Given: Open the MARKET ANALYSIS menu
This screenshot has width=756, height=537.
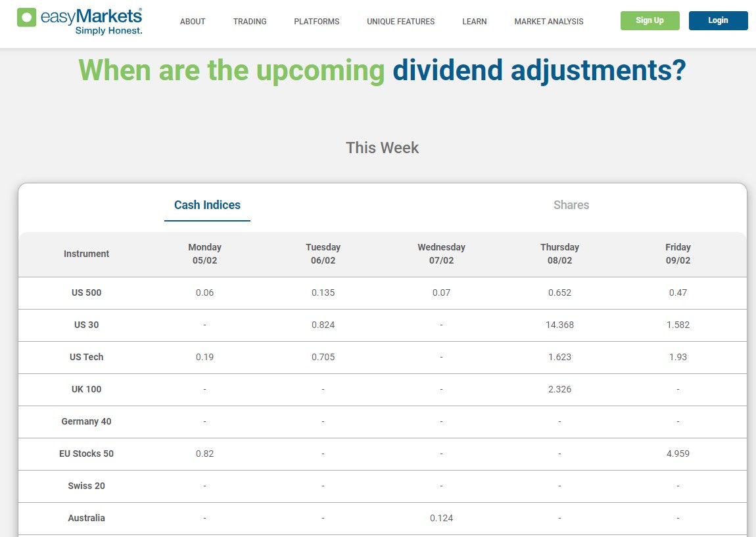Looking at the screenshot, I should (x=549, y=22).
